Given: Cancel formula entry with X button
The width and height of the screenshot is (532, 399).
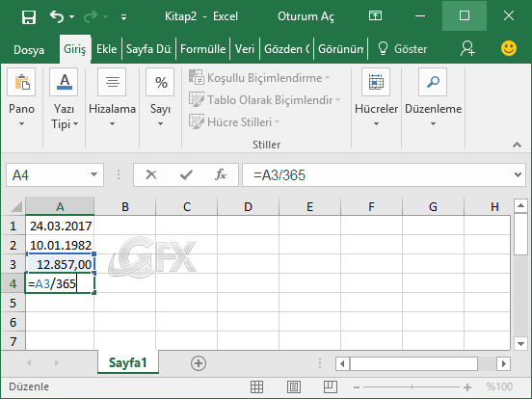Looking at the screenshot, I should click(151, 174).
